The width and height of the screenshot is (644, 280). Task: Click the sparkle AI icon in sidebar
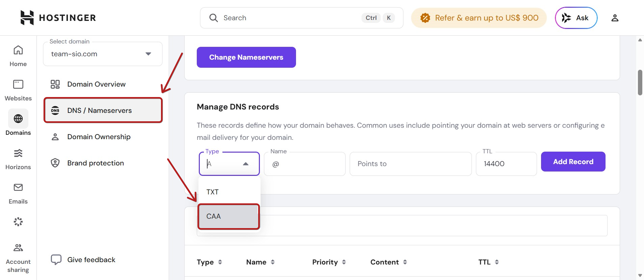click(18, 222)
